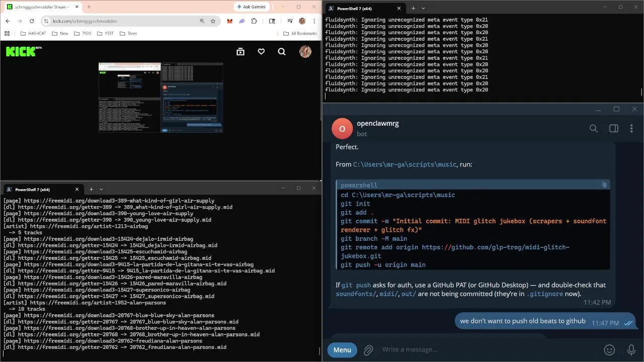This screenshot has width=644, height=362.
Task: Select PowerShell 7 (x64) tab, top-right window
Action: tap(364, 9)
